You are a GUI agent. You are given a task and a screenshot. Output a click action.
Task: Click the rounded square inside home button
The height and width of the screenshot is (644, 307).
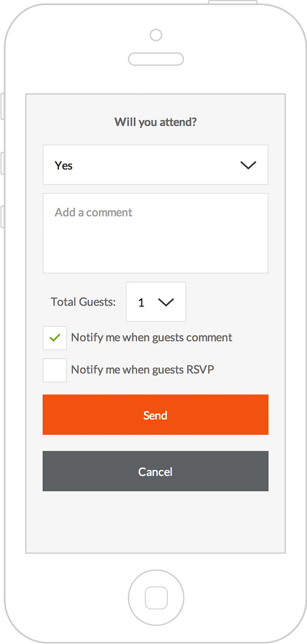tap(156, 598)
